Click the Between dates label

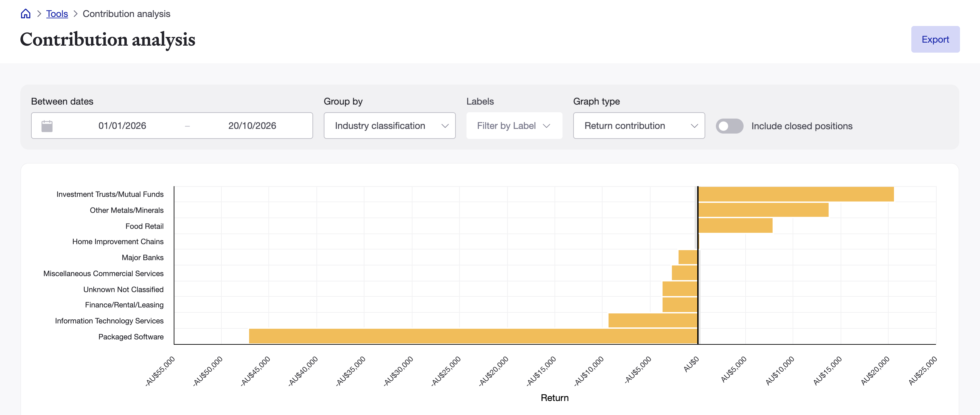coord(62,101)
